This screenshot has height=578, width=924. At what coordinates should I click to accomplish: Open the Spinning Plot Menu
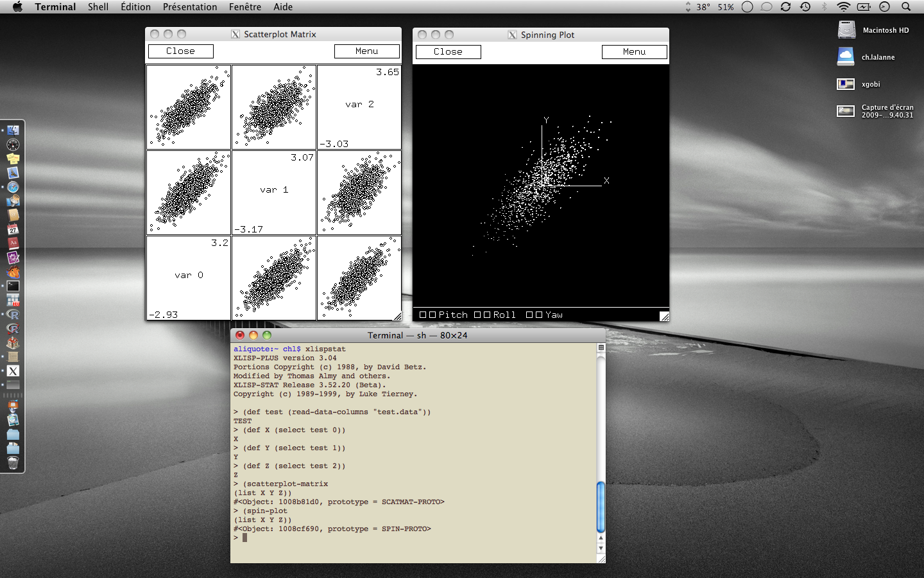(634, 52)
